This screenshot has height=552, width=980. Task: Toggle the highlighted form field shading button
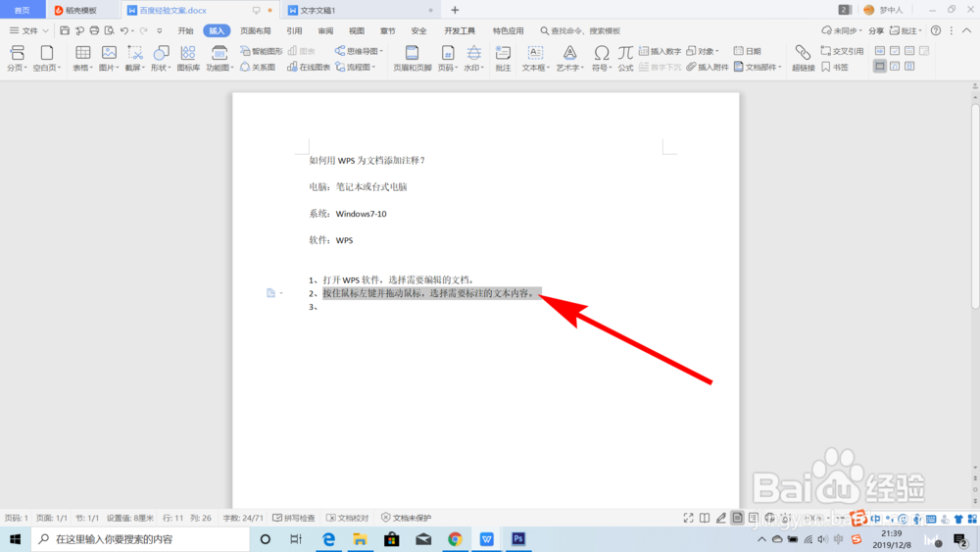coord(880,67)
